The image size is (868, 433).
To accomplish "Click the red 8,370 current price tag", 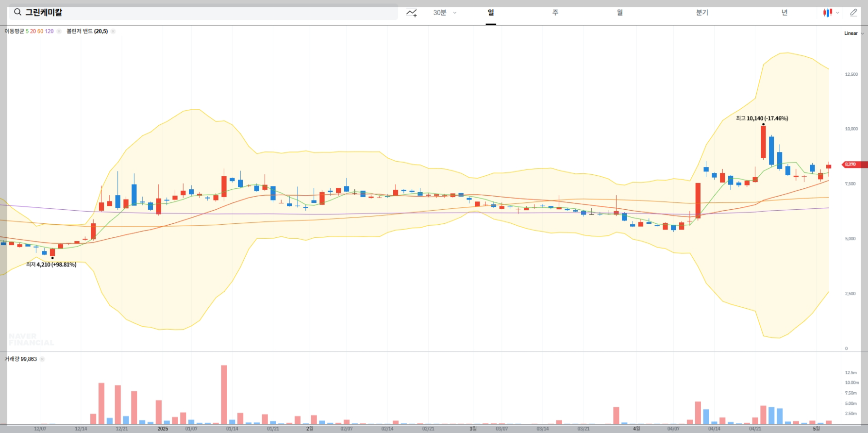I will click(x=855, y=165).
